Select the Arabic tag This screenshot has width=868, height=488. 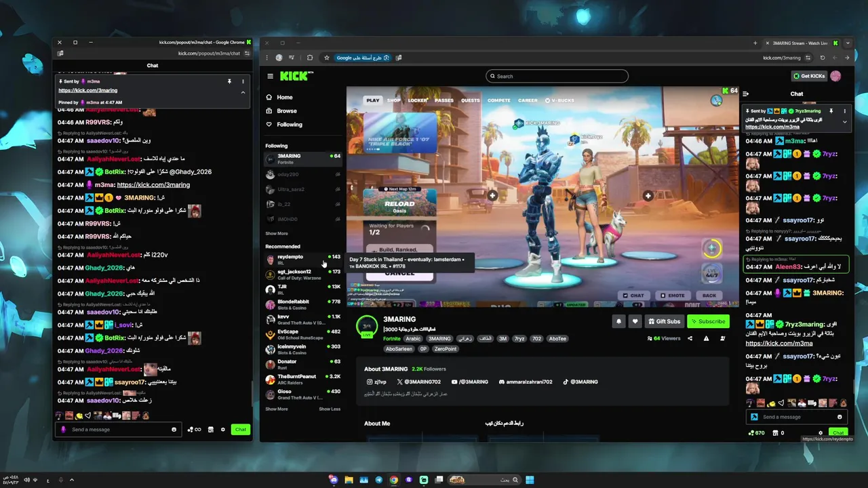(414, 339)
